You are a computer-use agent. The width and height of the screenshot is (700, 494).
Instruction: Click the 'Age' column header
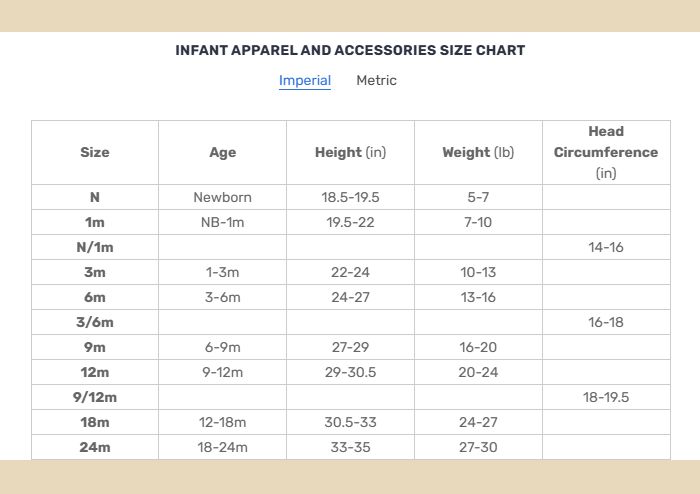tap(222, 153)
